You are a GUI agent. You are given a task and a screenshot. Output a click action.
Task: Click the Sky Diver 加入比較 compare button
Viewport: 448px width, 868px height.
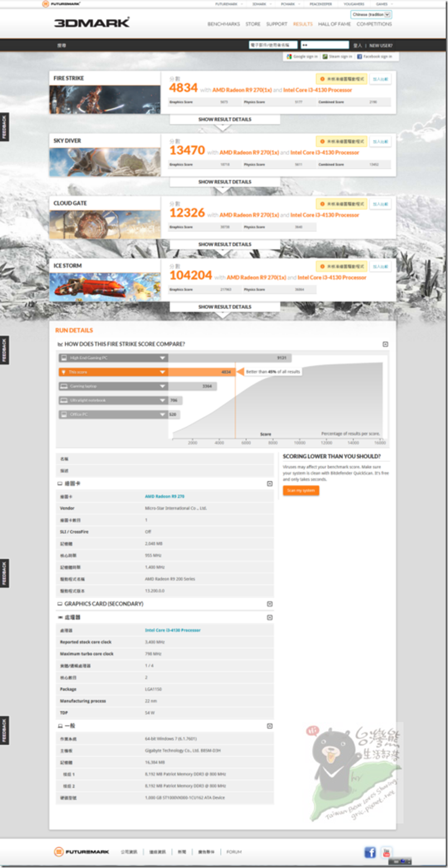click(381, 142)
